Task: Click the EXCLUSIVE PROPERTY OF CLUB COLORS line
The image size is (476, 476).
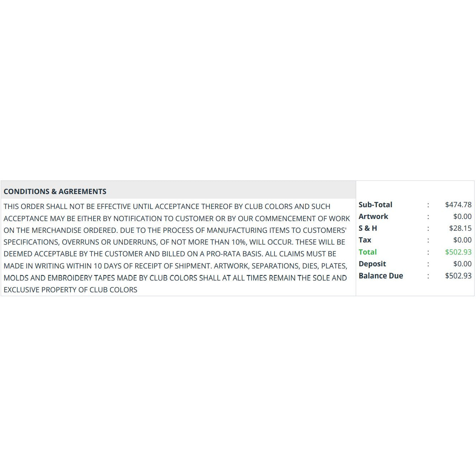Action: click(70, 290)
